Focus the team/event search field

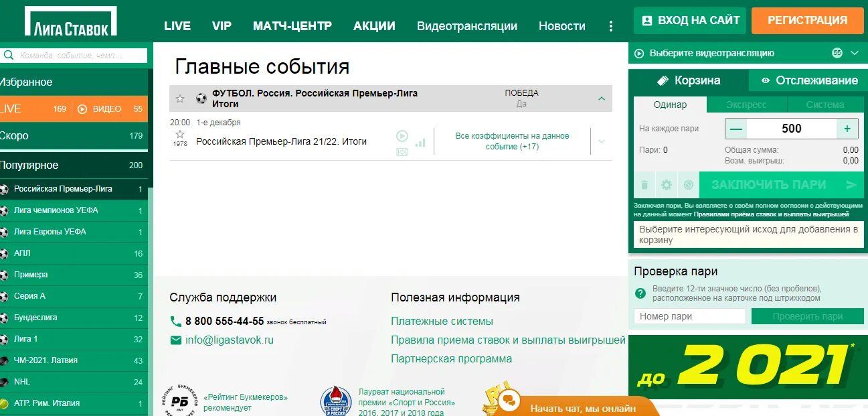coord(80,56)
